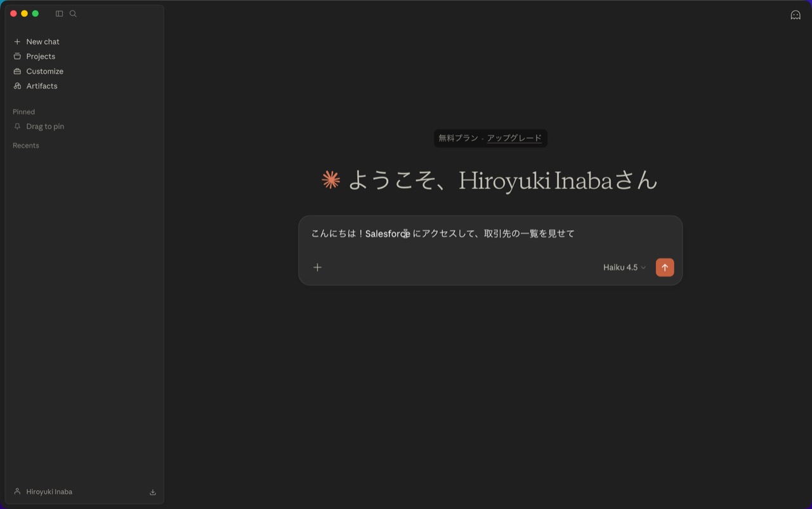Open the Customize page
Image resolution: width=812 pixels, height=509 pixels.
tap(44, 71)
